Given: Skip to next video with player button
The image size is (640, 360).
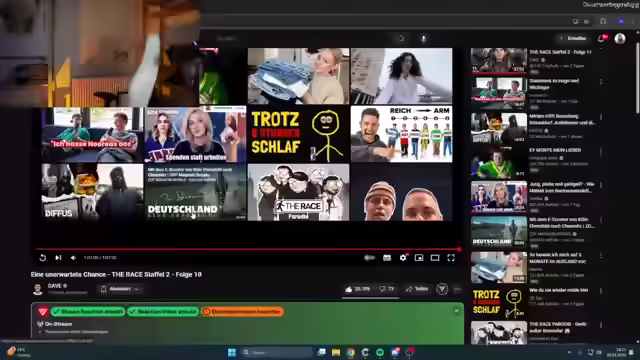Looking at the screenshot, I should [58, 258].
